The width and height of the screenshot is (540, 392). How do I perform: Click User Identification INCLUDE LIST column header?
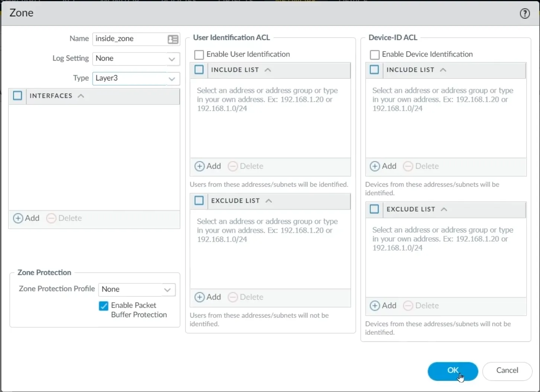click(x=235, y=70)
